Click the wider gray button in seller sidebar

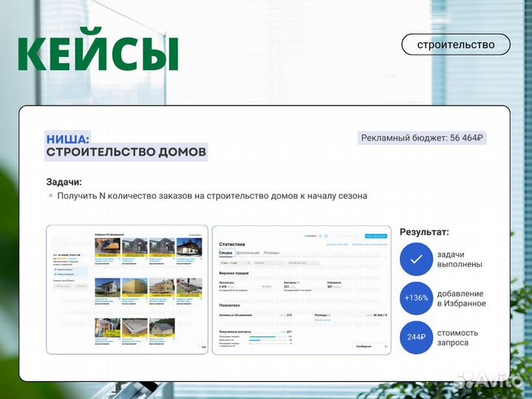tap(63, 286)
